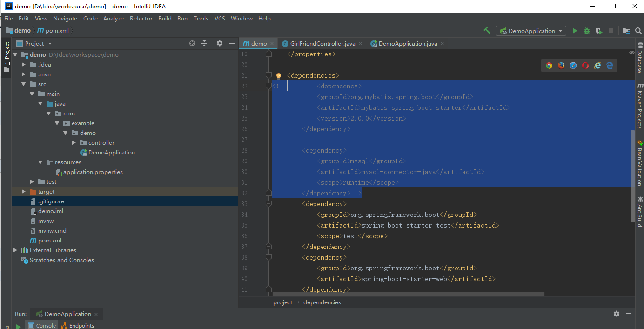Run DemoApplication with the green play icon

(x=575, y=31)
